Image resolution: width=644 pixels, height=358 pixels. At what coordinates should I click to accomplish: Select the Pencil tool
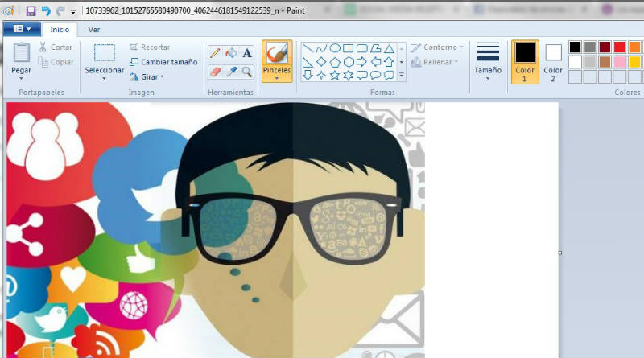pyautogui.click(x=215, y=53)
